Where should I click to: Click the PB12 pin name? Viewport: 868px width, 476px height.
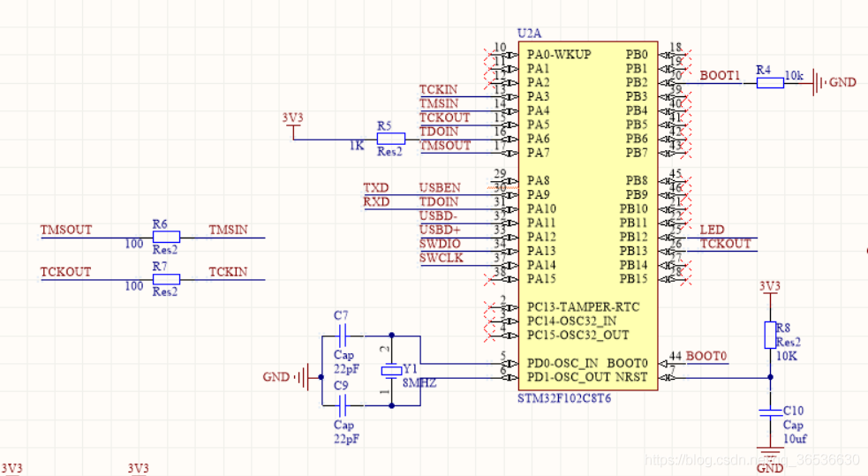(x=633, y=237)
